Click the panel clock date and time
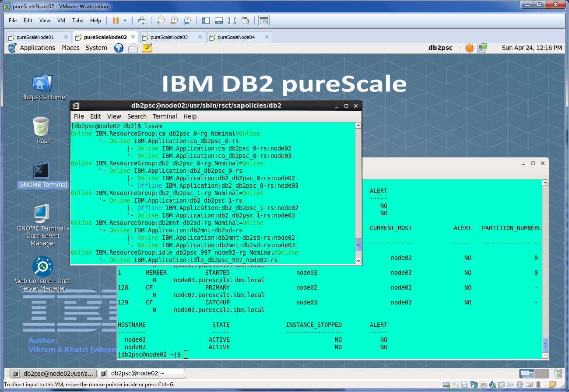Image resolution: width=569 pixels, height=392 pixels. pyautogui.click(x=532, y=48)
